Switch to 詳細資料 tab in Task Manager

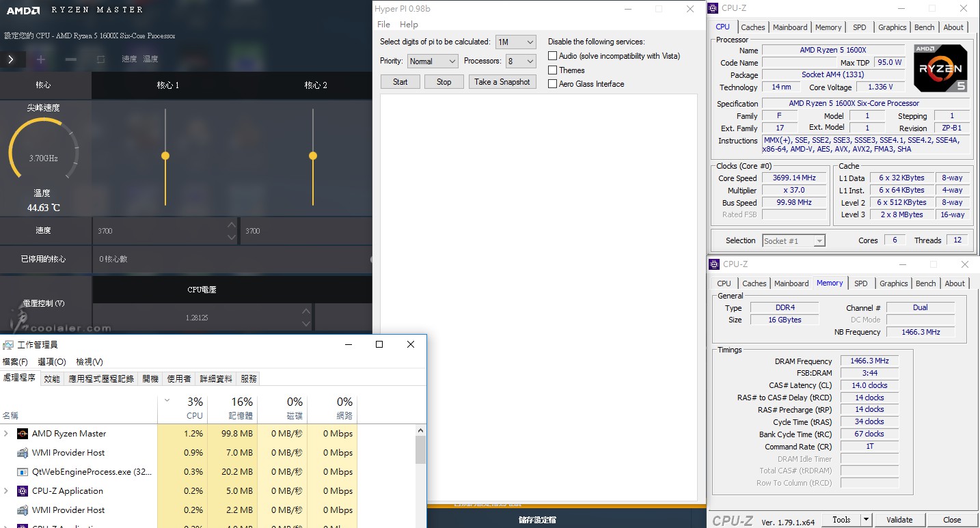pos(216,378)
